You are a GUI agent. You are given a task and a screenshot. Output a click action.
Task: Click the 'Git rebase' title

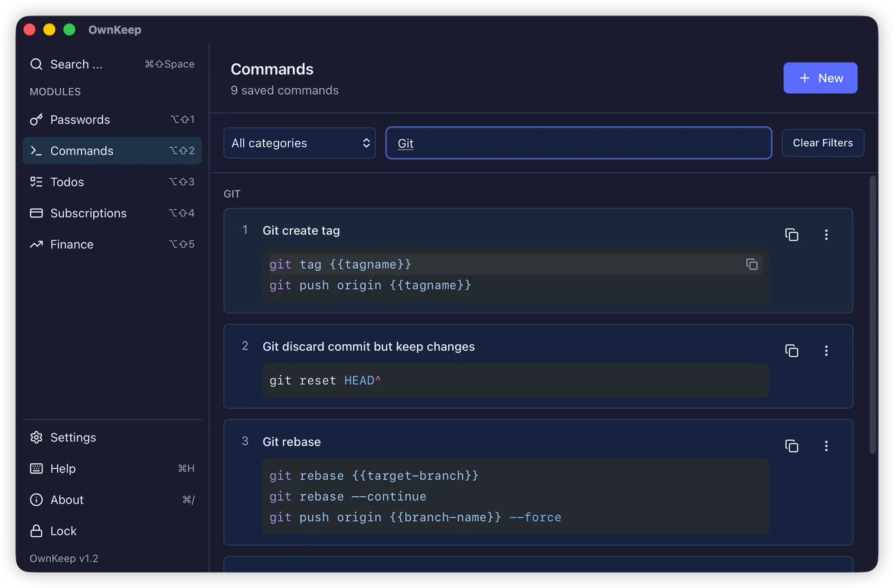291,442
